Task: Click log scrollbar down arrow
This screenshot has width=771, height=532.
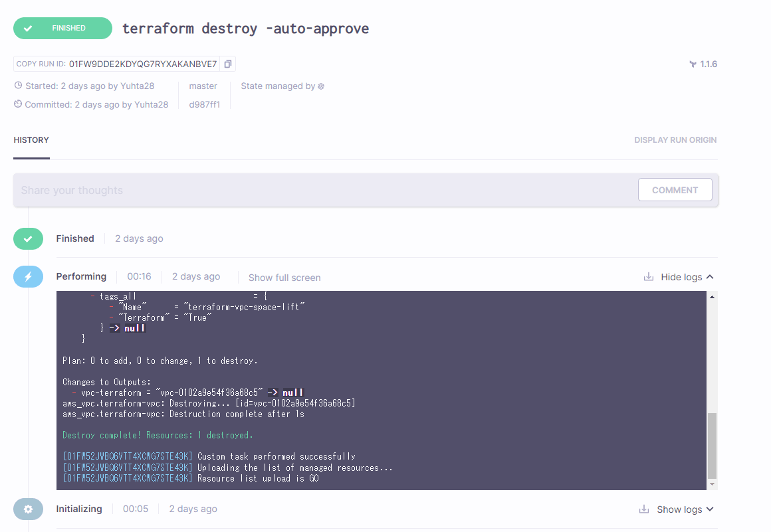Action: 712,484
